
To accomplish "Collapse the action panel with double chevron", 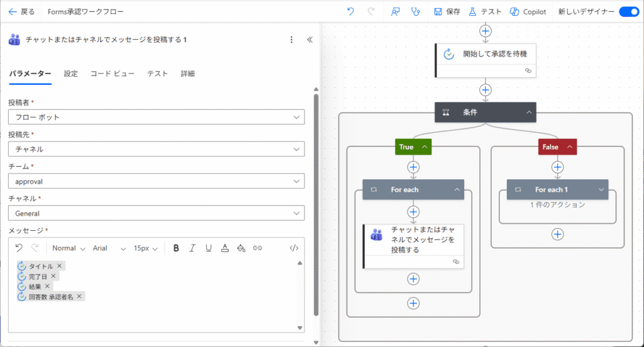I will click(x=309, y=40).
